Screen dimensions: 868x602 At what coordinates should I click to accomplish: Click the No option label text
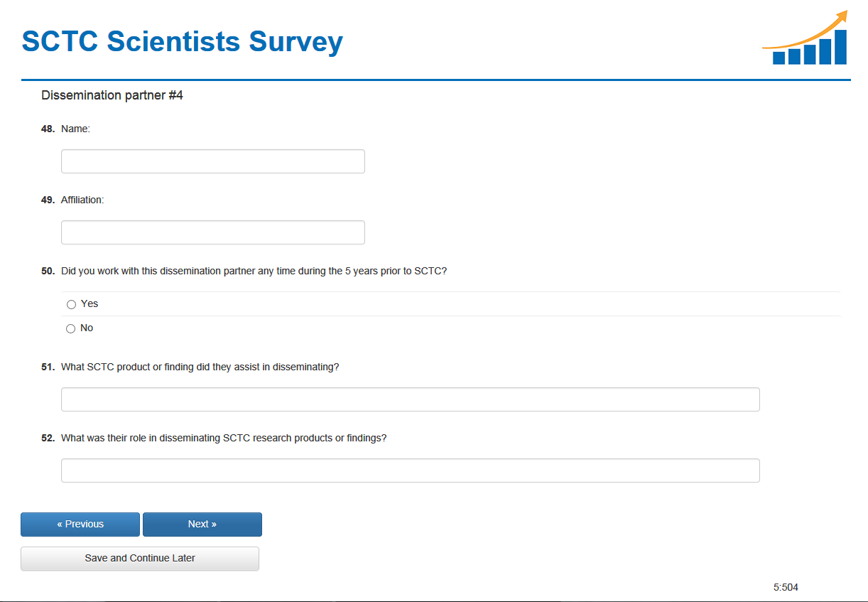[87, 328]
